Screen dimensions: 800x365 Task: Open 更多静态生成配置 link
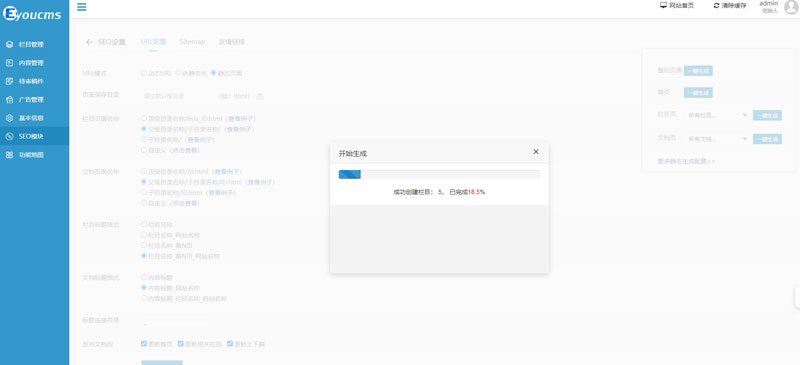(x=686, y=161)
